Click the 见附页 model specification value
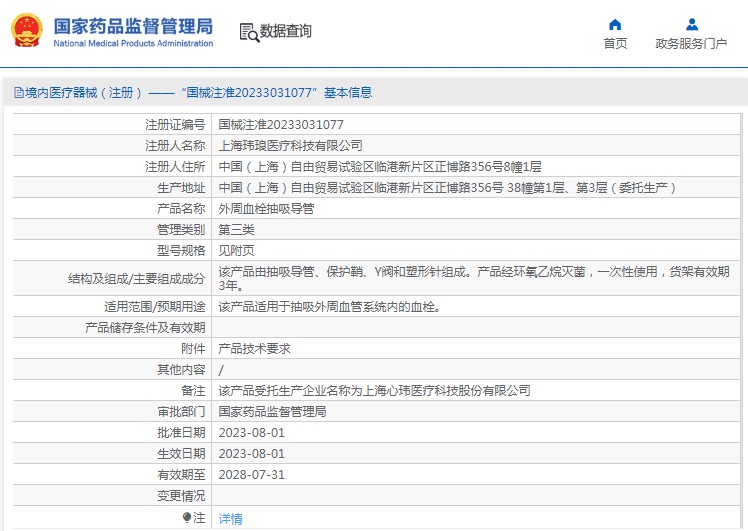Screen dimensions: 748x531 237,251
